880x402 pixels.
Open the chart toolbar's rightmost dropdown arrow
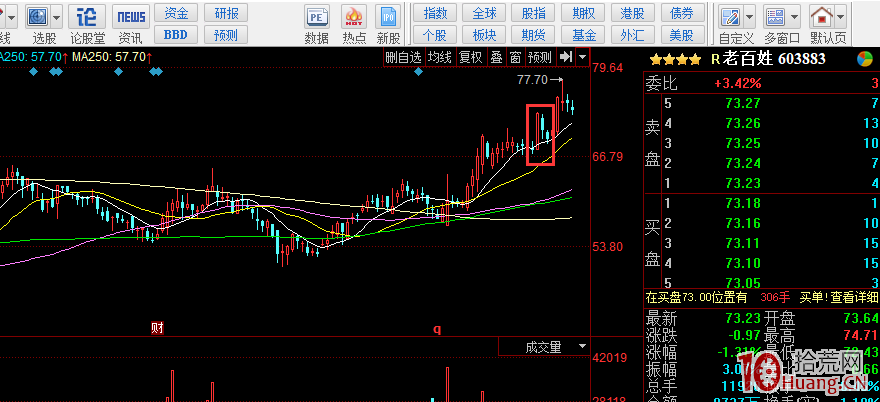click(x=583, y=57)
